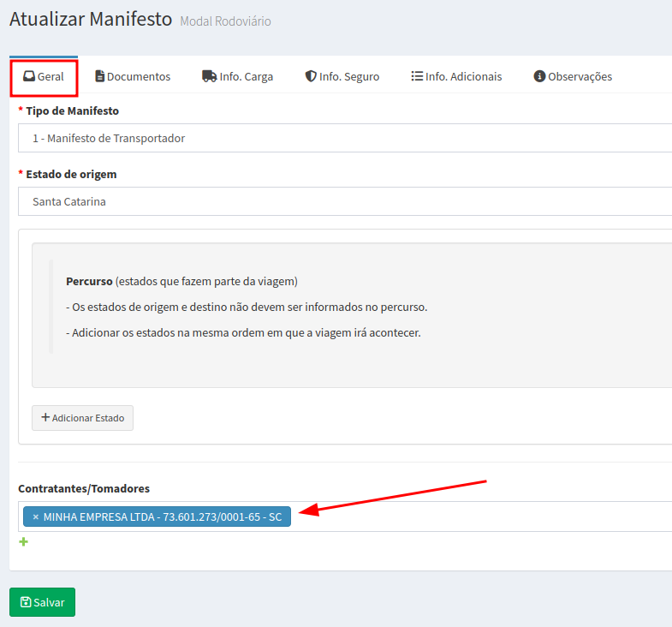The image size is (672, 627).
Task: Click the info circle icon beside Observações
Action: click(539, 76)
